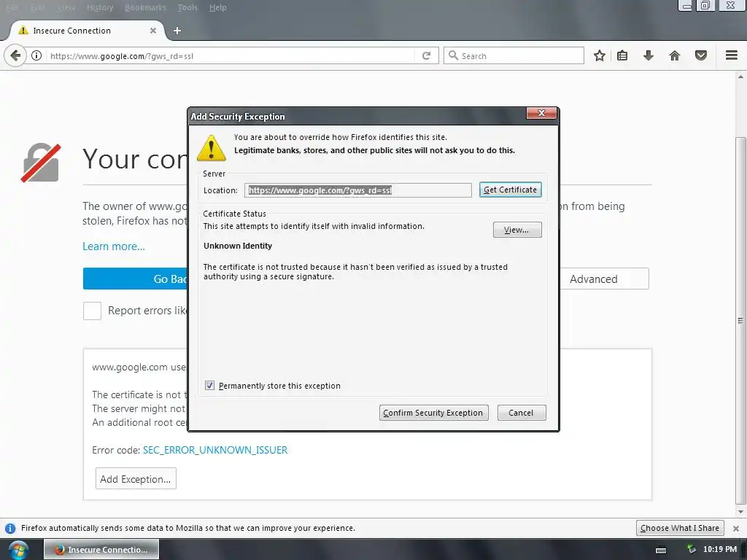The image size is (747, 560).
Task: Open the Learn more... link
Action: pyautogui.click(x=114, y=246)
